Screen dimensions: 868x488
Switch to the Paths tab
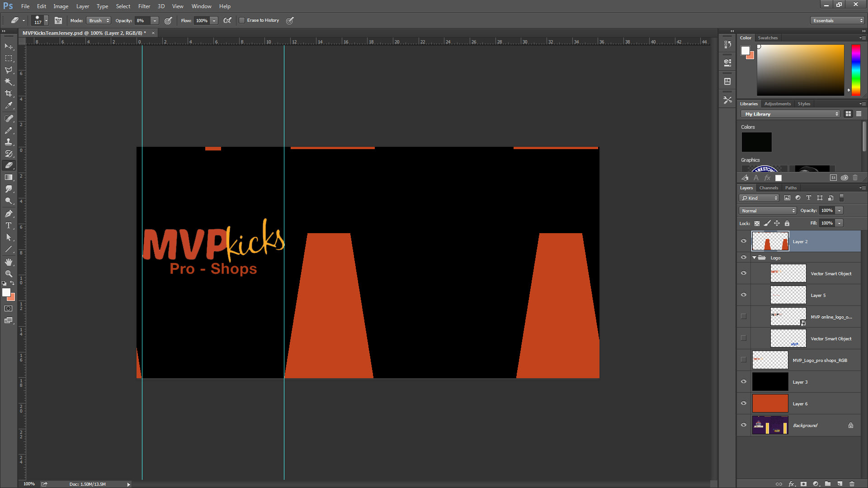(x=791, y=188)
